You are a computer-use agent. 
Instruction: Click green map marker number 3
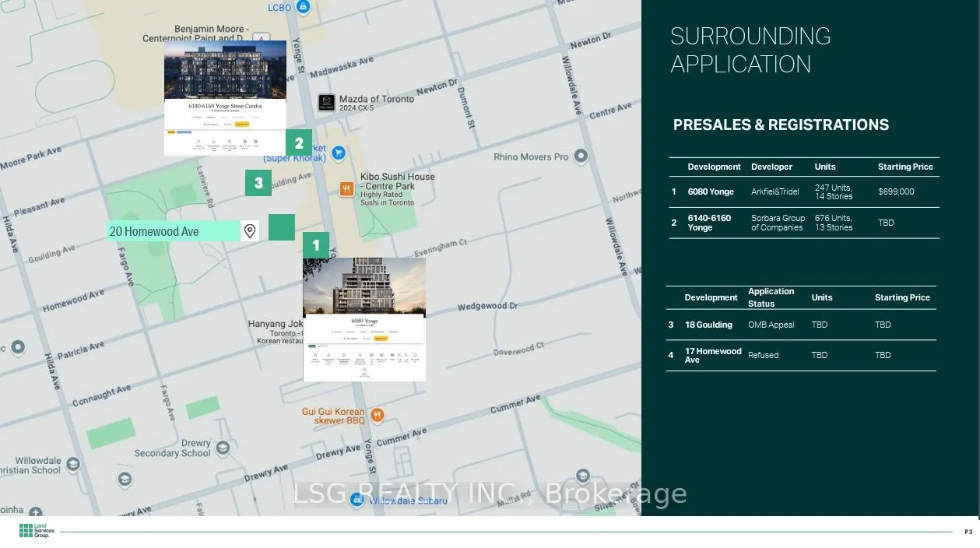click(258, 184)
